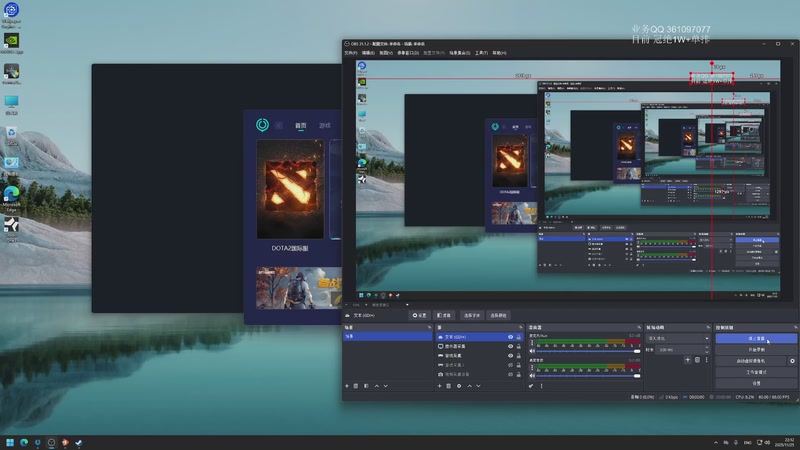This screenshot has height=450, width=800.
Task: Launch Edge from the taskbar
Action: [x=23, y=442]
